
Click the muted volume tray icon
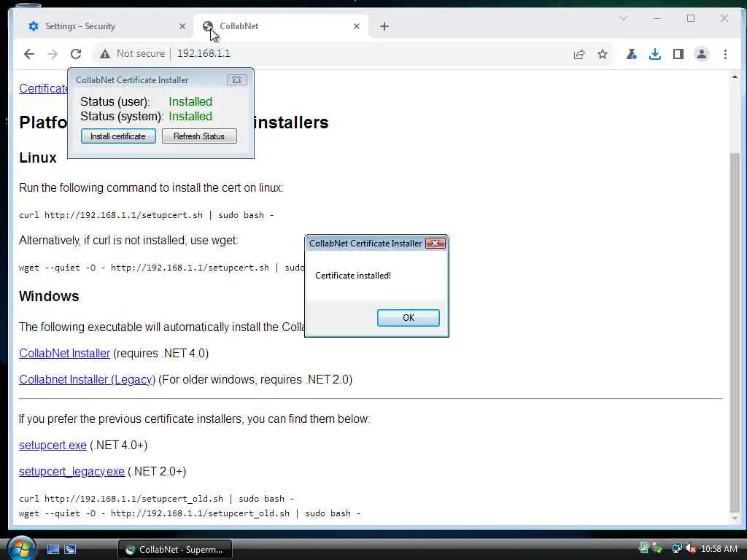pyautogui.click(x=691, y=548)
